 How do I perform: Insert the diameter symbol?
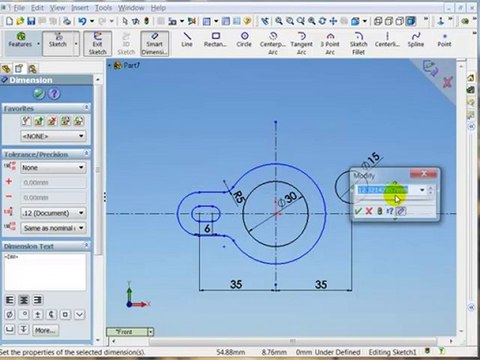[10, 314]
